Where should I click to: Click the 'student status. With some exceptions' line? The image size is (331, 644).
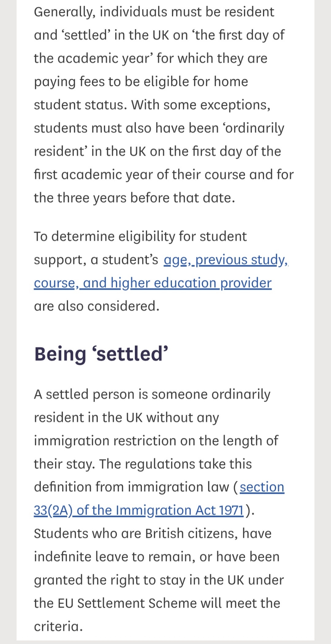[152, 105]
